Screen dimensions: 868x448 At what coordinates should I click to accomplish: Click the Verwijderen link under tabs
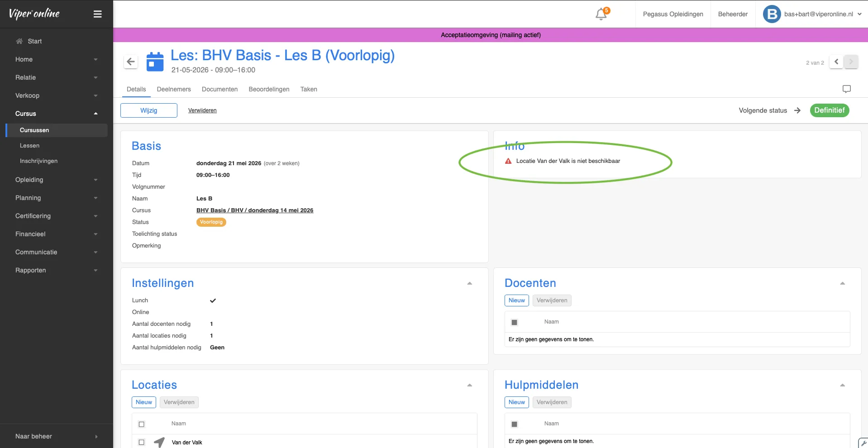(x=202, y=110)
